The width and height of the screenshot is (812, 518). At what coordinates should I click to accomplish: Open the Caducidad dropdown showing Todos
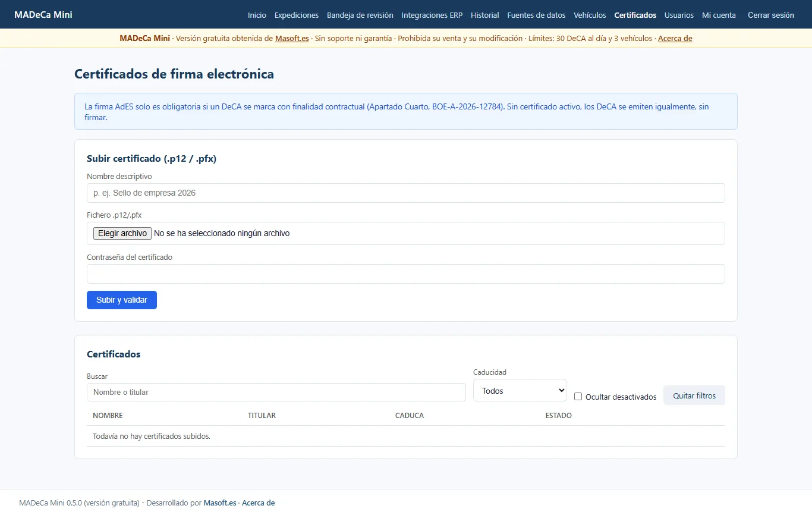click(x=520, y=390)
